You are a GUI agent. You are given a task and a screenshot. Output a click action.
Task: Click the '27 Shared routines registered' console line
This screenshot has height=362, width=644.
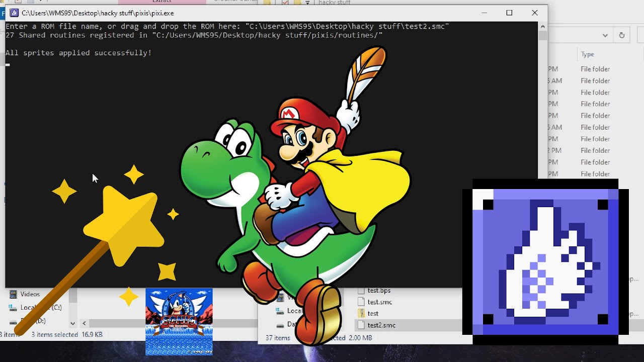tap(194, 35)
